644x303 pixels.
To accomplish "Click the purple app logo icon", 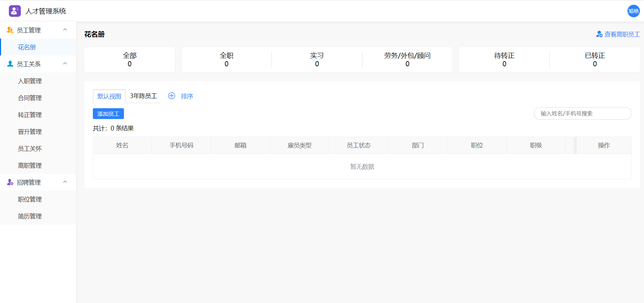I will [x=15, y=11].
